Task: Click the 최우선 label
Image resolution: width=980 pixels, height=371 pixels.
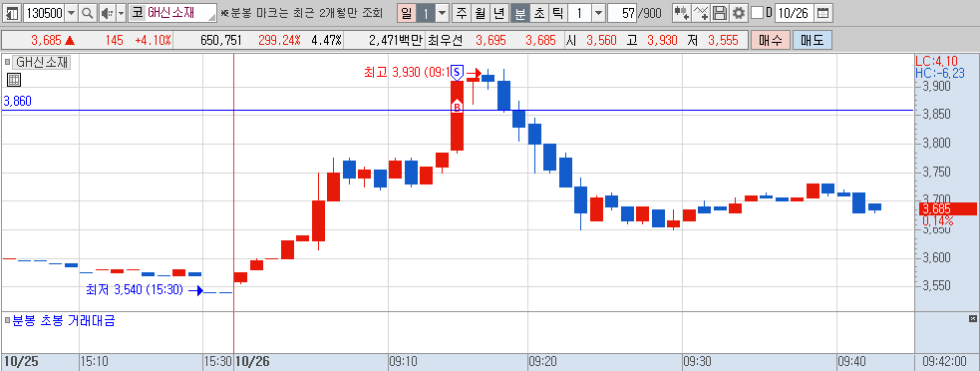Action: coord(446,41)
